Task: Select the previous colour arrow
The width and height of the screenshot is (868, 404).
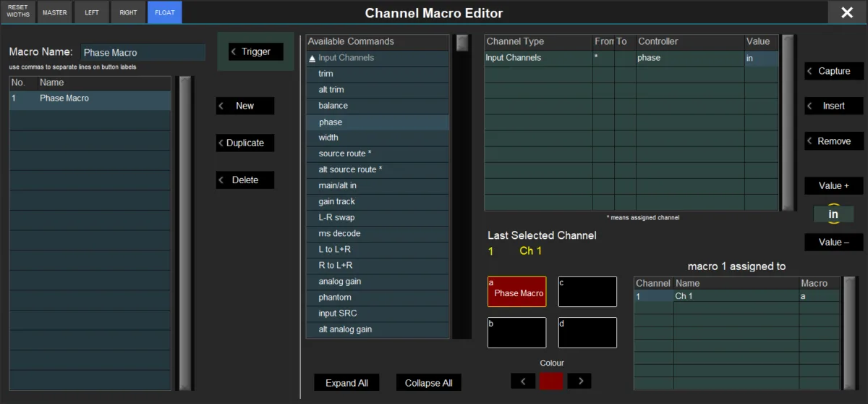Action: click(523, 381)
